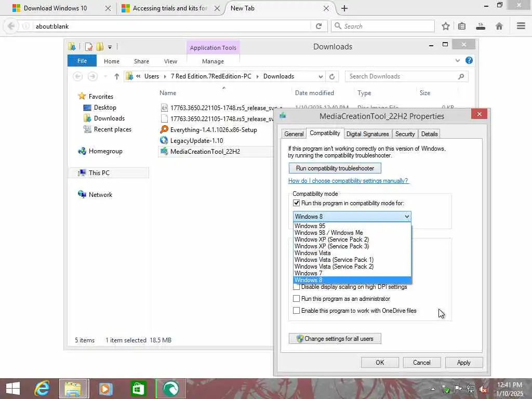Click network tray icon
The height and width of the screenshot is (399, 532).
471,389
